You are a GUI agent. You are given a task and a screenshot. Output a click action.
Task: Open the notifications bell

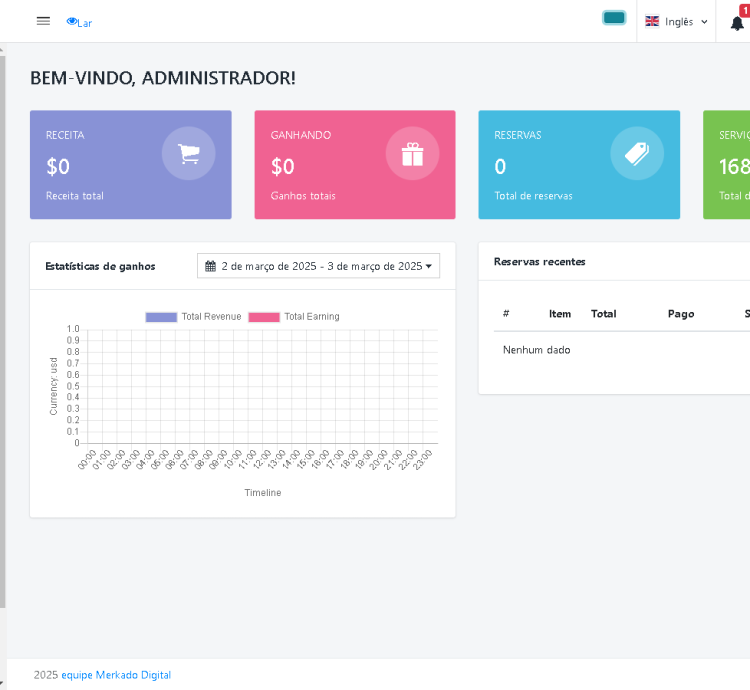(737, 23)
